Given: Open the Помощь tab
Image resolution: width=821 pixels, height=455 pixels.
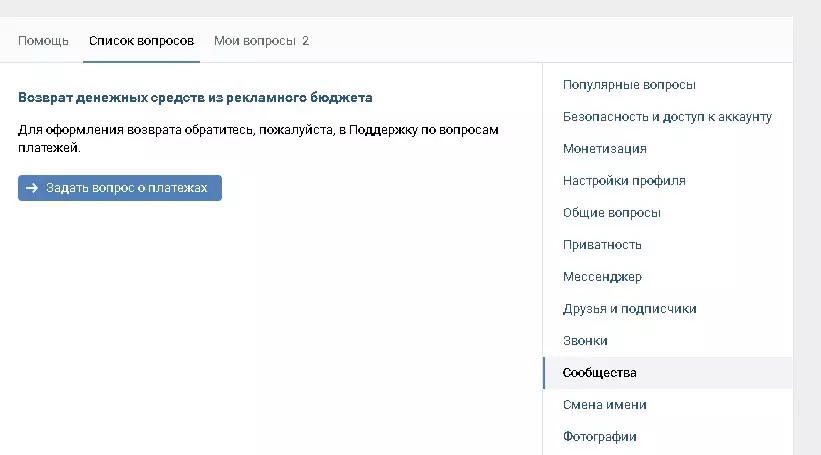Looking at the screenshot, I should pyautogui.click(x=43, y=41).
